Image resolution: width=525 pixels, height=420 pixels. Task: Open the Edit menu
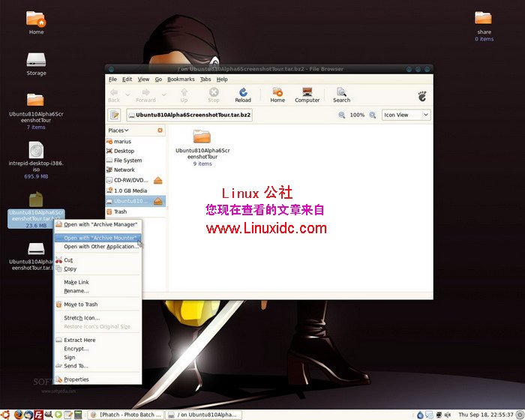pos(127,79)
